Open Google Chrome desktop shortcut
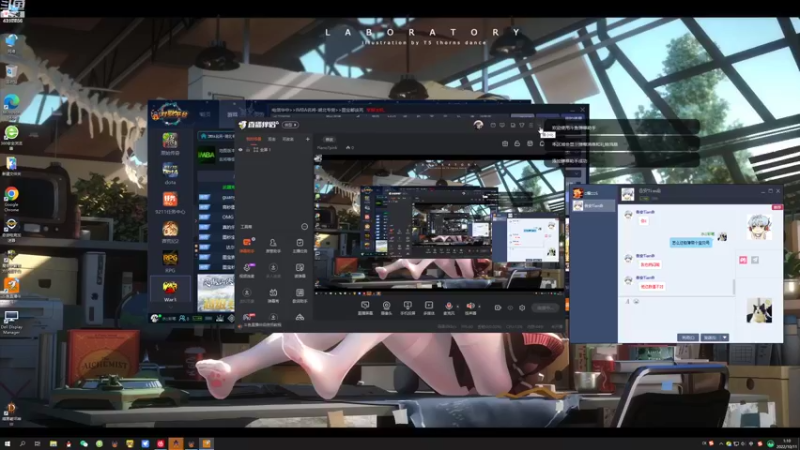This screenshot has width=800, height=450. [x=11, y=198]
